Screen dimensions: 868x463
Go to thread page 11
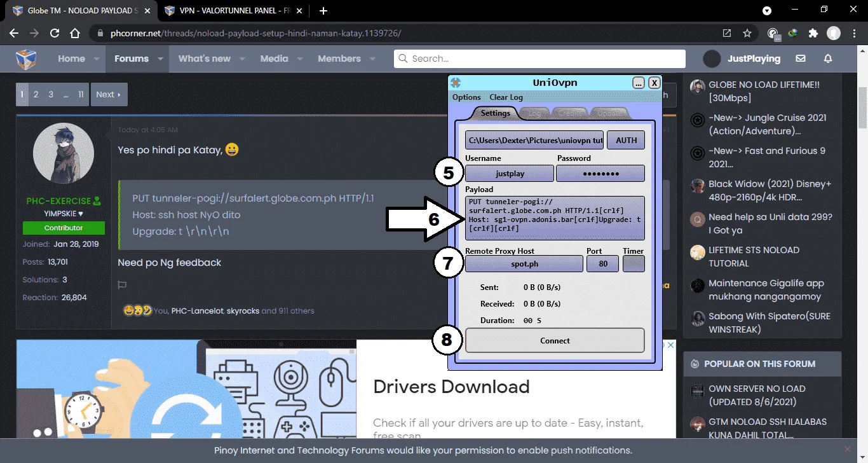81,94
